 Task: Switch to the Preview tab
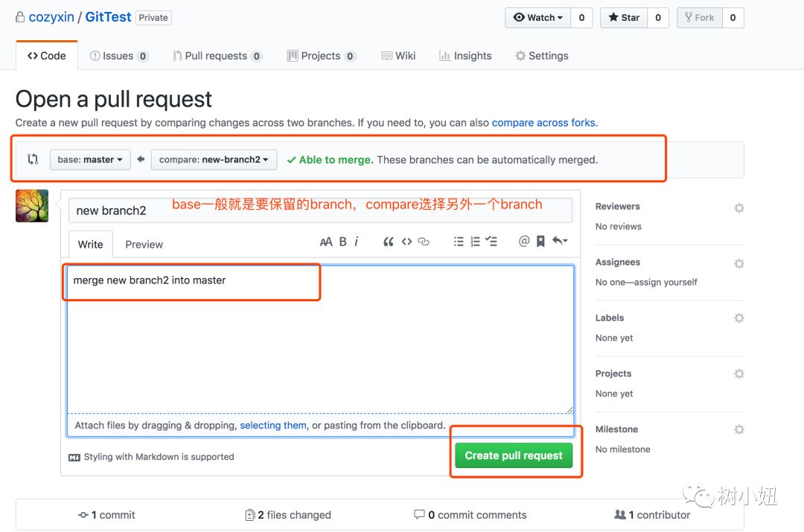[x=144, y=245]
